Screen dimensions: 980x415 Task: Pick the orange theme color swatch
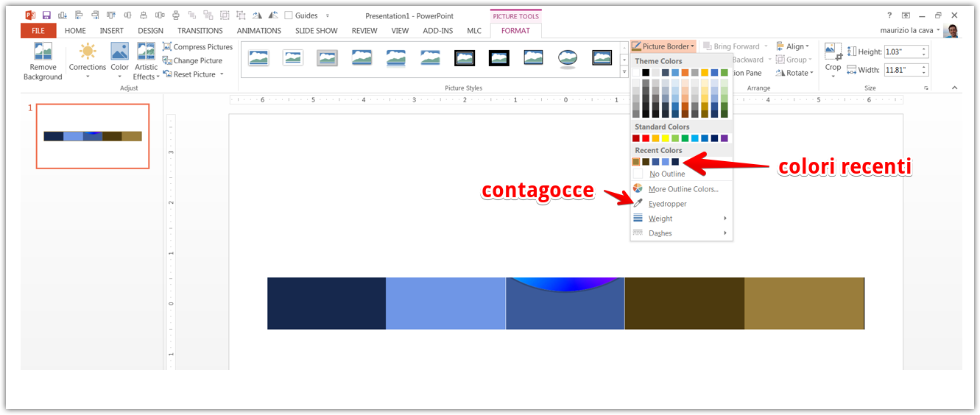[x=685, y=72]
